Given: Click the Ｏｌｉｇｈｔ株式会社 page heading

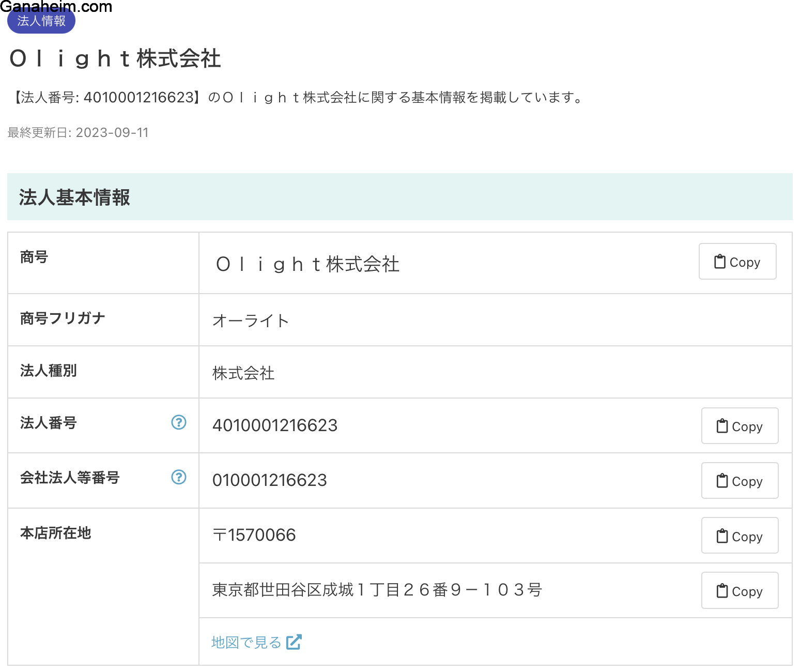Looking at the screenshot, I should (115, 58).
